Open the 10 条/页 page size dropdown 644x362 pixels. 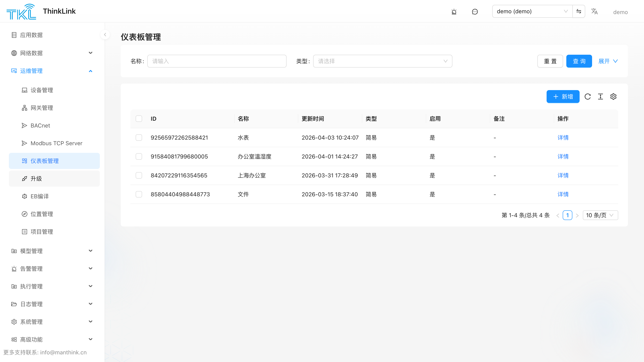pyautogui.click(x=600, y=215)
